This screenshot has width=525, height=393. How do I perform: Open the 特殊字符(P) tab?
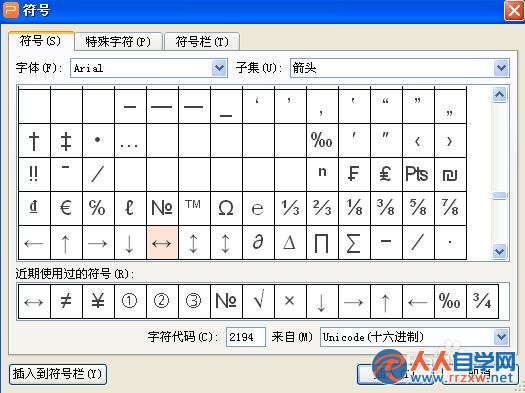(x=118, y=42)
